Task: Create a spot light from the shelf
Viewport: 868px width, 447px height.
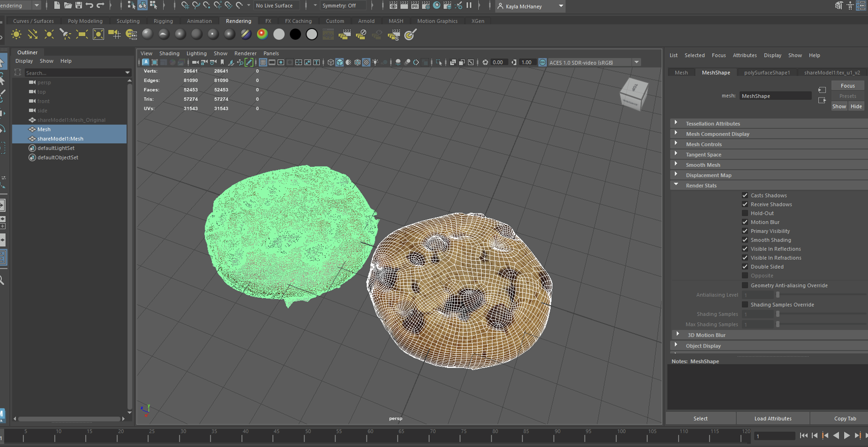Action: (x=65, y=34)
